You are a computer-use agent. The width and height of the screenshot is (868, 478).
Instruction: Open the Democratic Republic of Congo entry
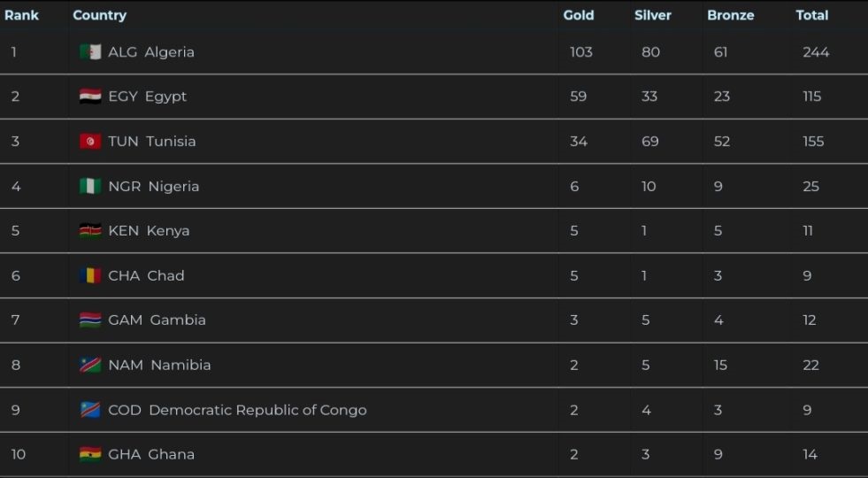(x=257, y=410)
